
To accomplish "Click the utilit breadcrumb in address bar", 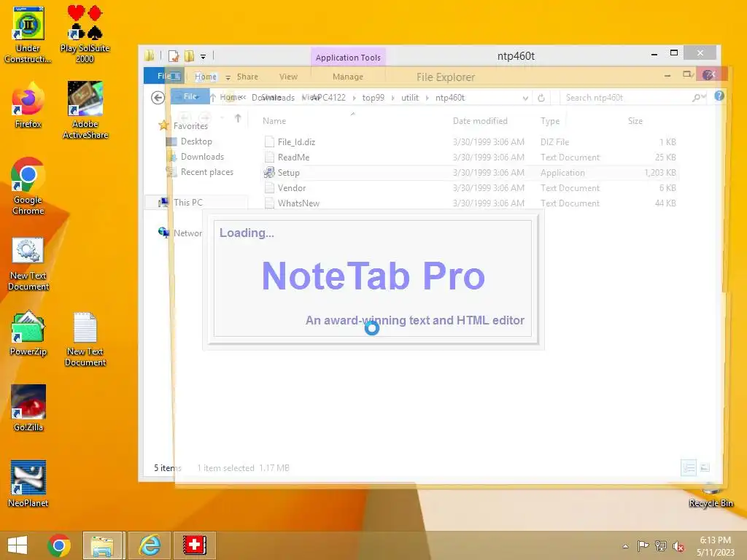I will point(410,98).
